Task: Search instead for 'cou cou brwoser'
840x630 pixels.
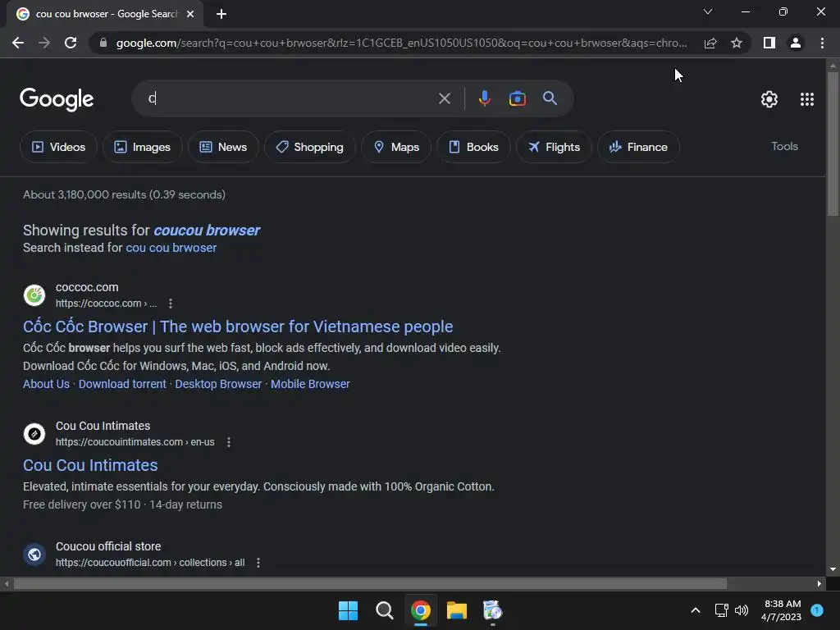Action: (x=171, y=248)
